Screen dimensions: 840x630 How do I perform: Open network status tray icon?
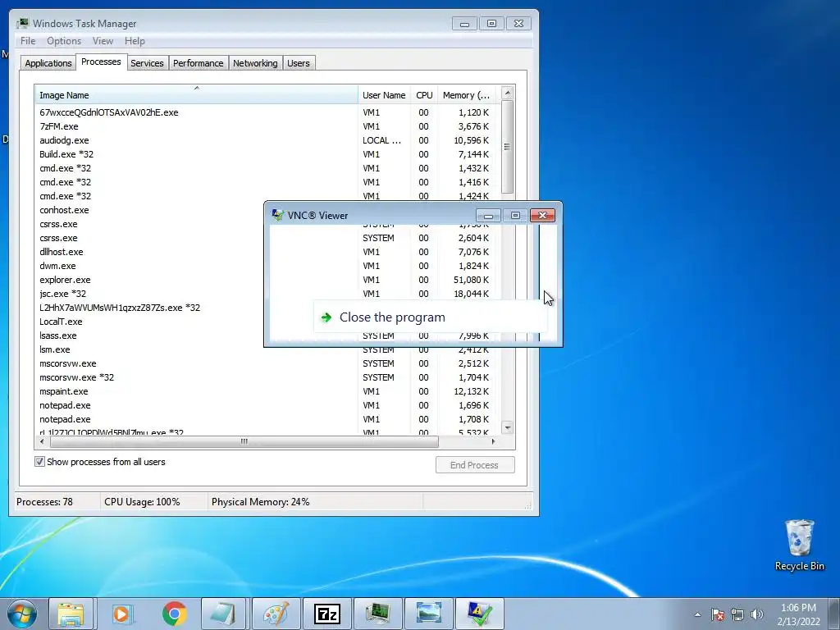point(737,614)
